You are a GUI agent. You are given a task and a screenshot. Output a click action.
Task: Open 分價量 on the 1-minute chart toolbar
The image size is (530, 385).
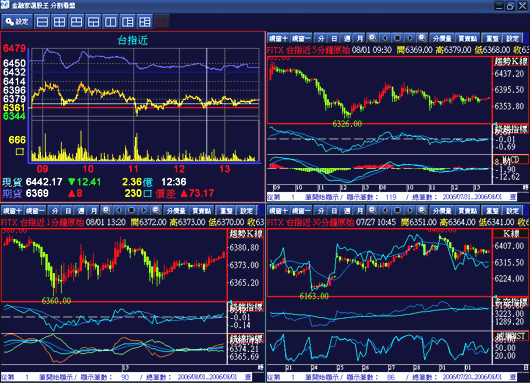coord(176,211)
